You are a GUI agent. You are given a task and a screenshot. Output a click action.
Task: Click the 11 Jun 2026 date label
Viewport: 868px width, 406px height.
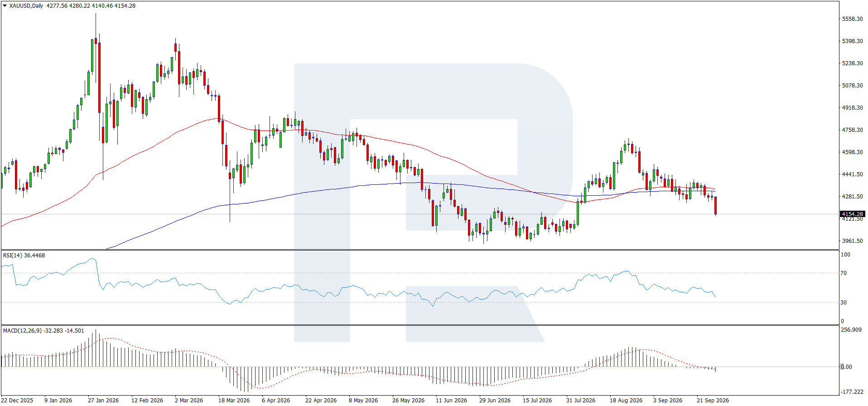point(451,401)
